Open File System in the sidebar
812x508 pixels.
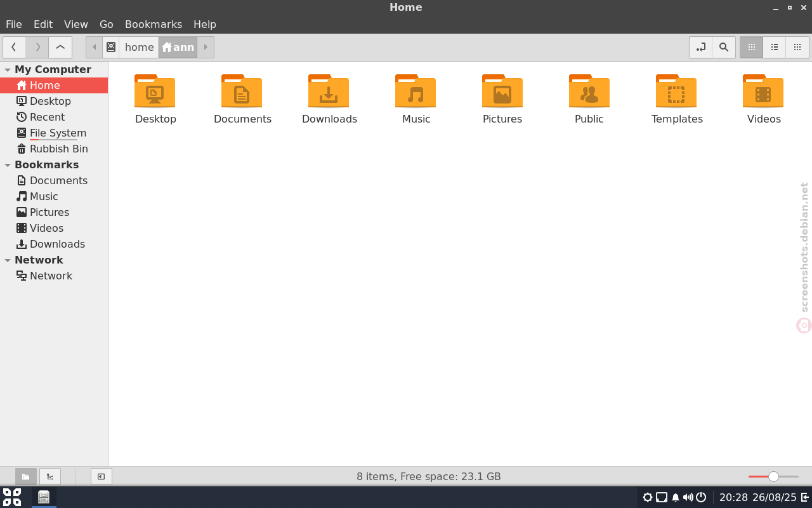54,133
